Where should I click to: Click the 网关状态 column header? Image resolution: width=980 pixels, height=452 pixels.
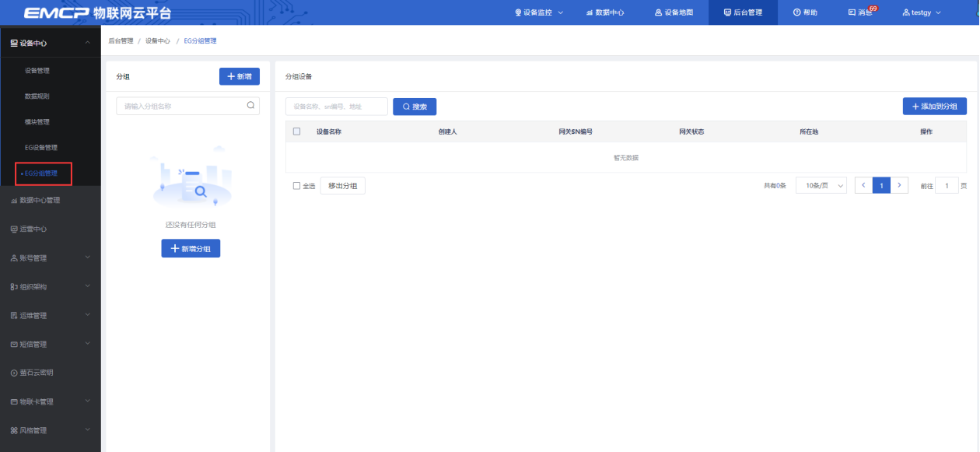pos(691,131)
